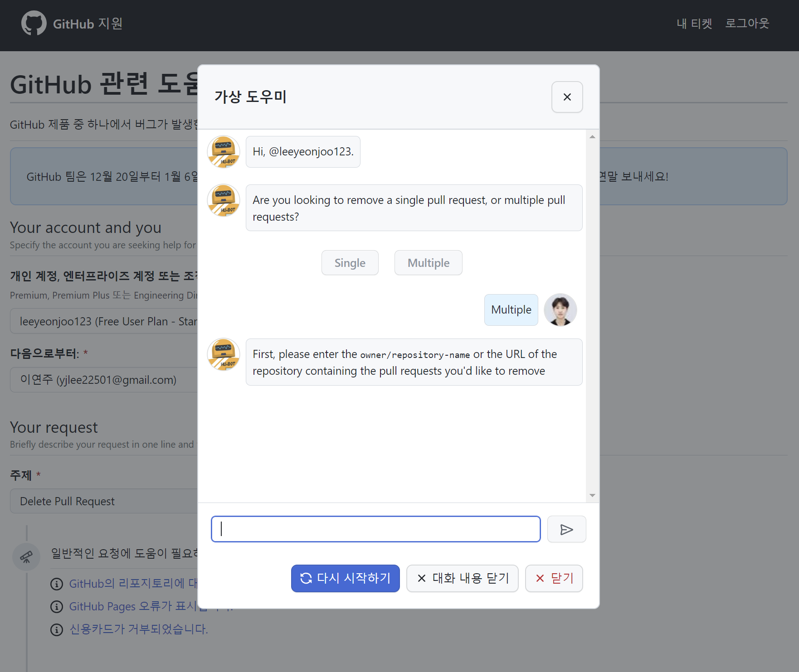Open the GitHub Pages 오류가 표시 link

coord(134,606)
